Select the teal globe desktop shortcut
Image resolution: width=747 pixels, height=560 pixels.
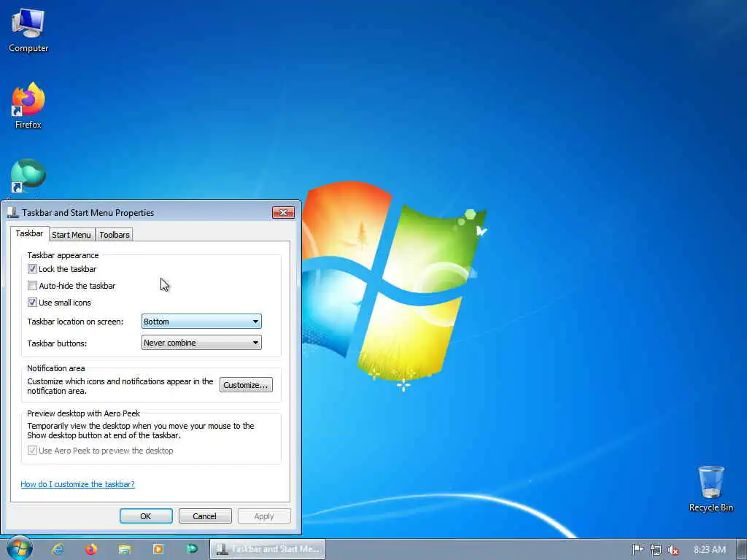[x=28, y=176]
